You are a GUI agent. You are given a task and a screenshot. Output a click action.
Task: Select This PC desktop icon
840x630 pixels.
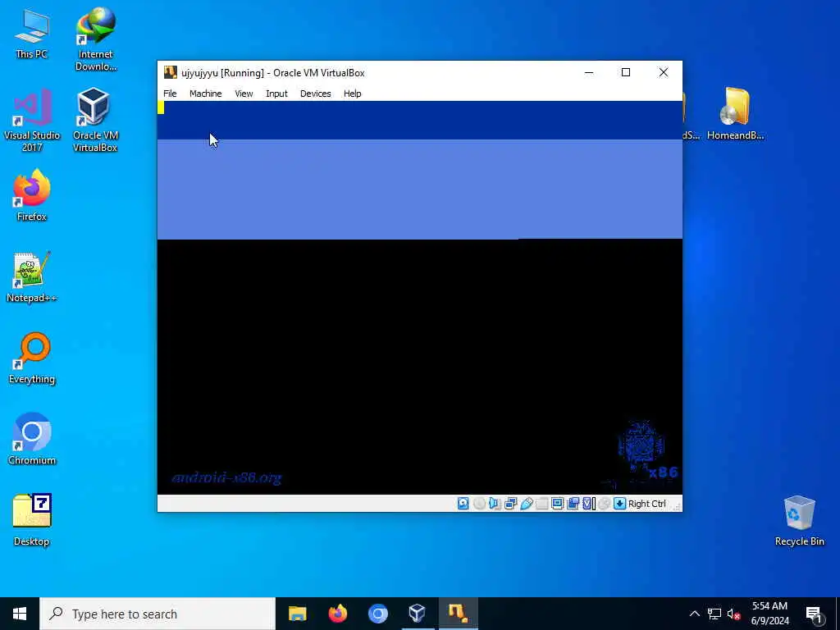(32, 34)
